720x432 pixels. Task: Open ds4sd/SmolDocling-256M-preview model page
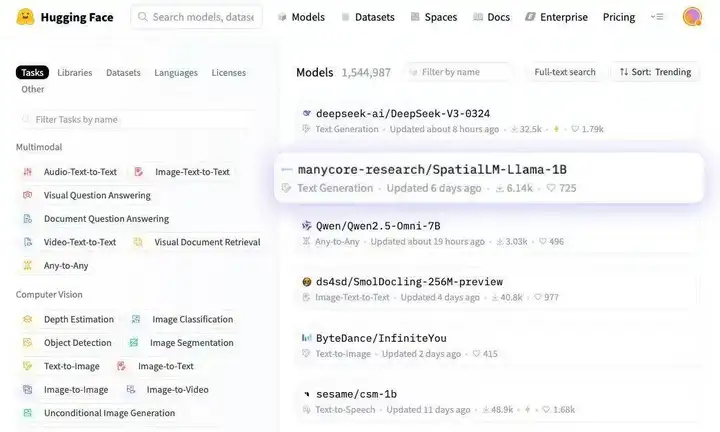point(409,282)
